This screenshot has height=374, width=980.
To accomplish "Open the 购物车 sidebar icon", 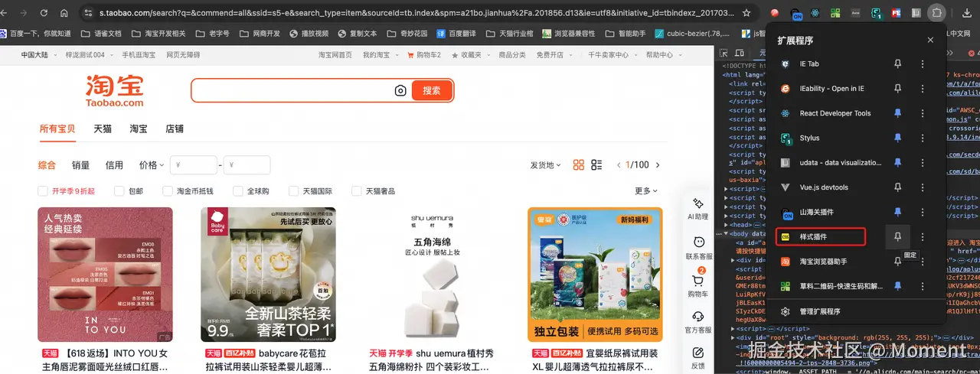I will point(698,285).
